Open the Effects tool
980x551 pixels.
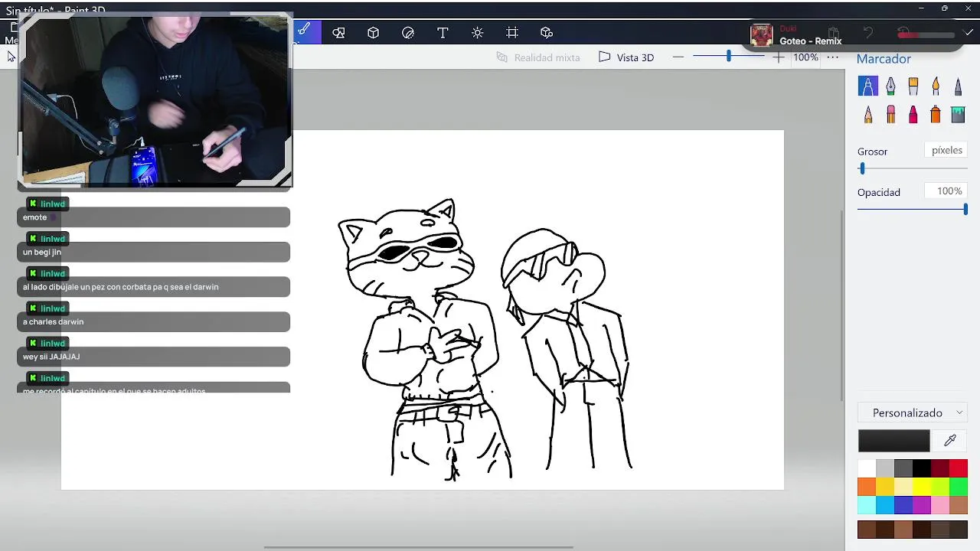[x=478, y=33]
